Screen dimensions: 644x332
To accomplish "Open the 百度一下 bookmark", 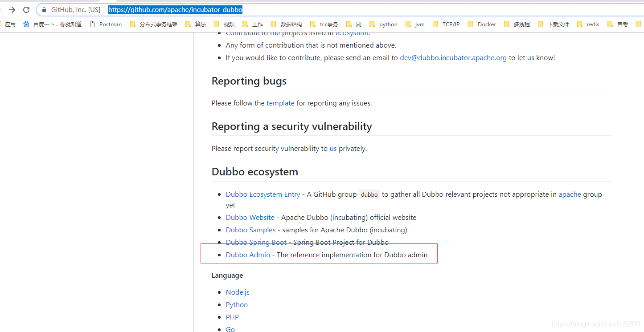I will tap(53, 24).
